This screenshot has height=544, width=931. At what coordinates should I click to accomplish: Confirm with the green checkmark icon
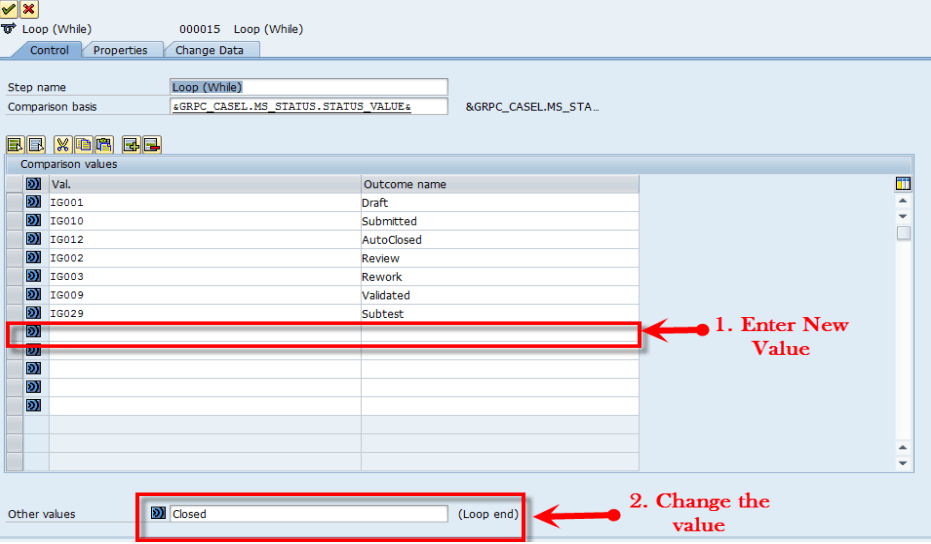tap(8, 9)
